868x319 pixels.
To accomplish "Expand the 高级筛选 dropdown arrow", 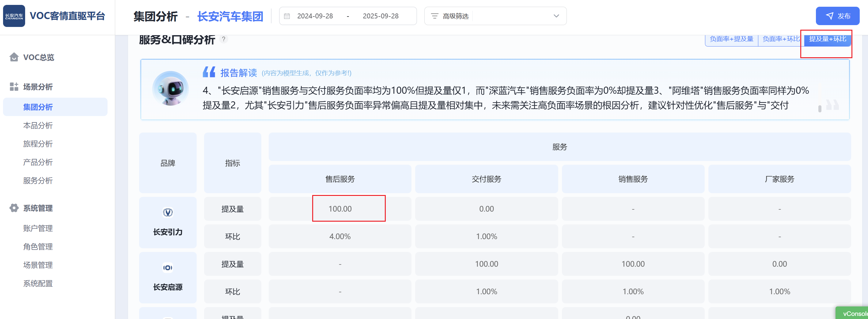I will 556,16.
